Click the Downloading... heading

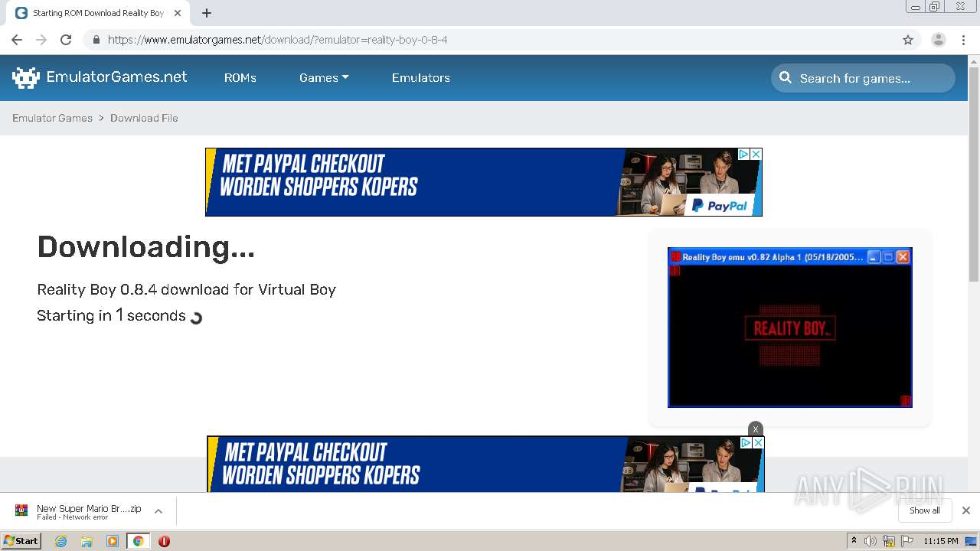(145, 247)
